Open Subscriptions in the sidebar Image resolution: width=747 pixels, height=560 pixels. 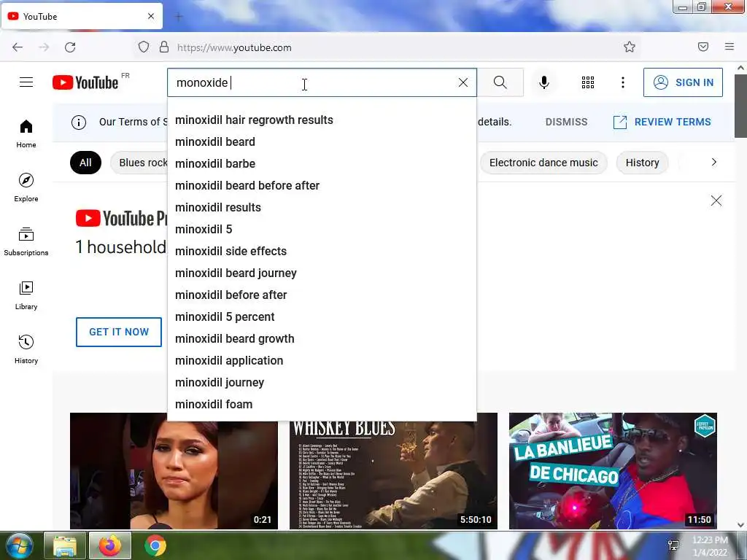(x=26, y=242)
